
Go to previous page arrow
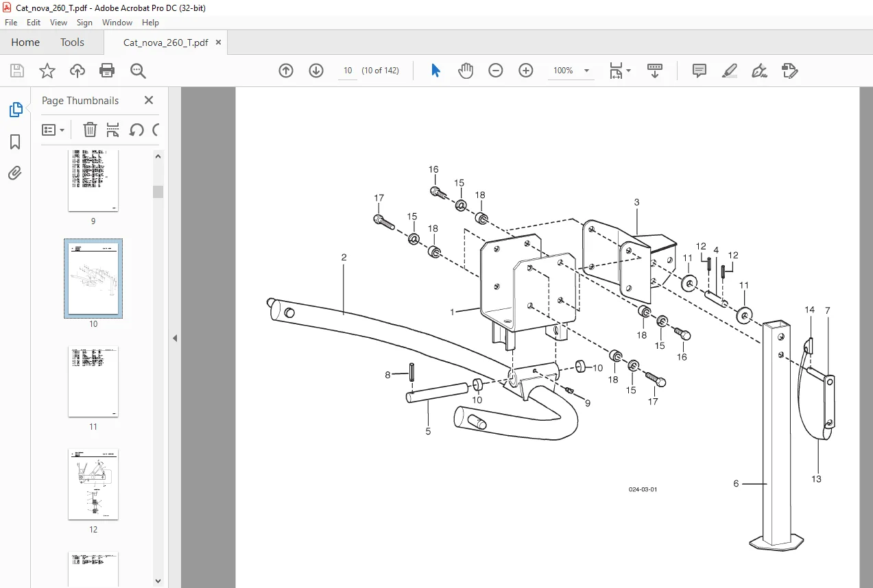[286, 71]
